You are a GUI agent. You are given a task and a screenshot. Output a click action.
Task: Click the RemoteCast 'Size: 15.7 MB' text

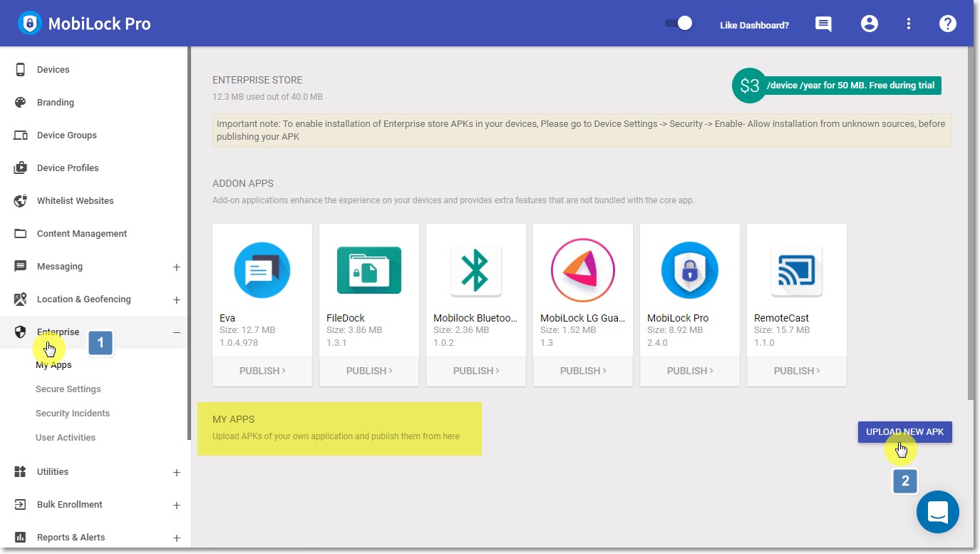click(782, 330)
